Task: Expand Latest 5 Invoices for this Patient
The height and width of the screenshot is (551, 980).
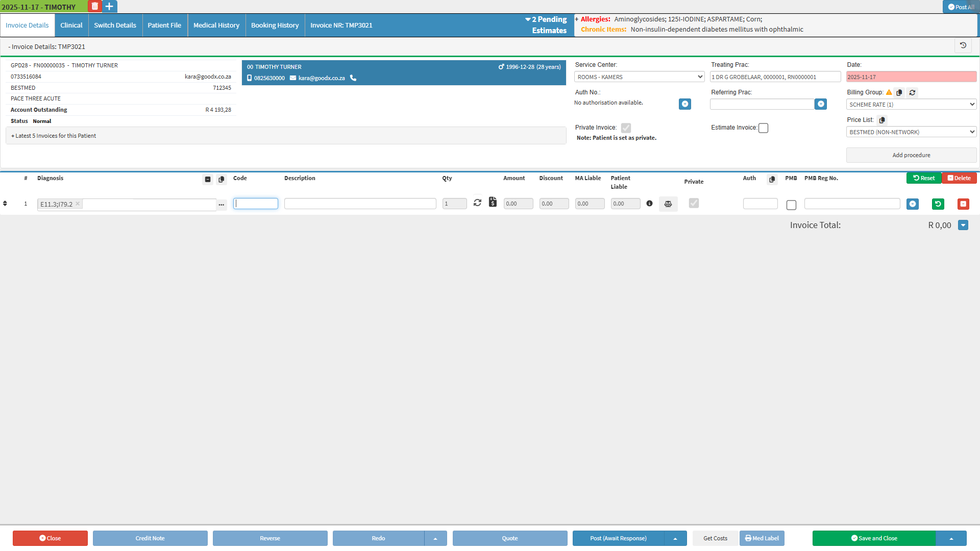Action: pyautogui.click(x=54, y=136)
